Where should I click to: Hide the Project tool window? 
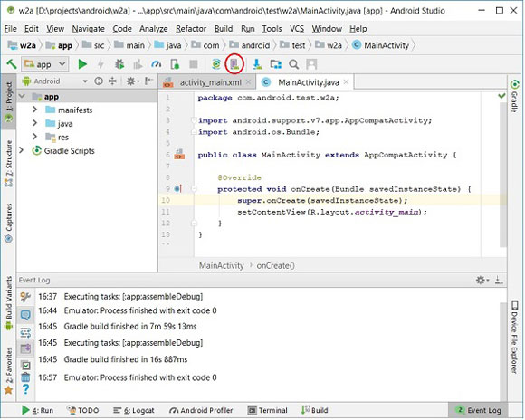(x=149, y=81)
